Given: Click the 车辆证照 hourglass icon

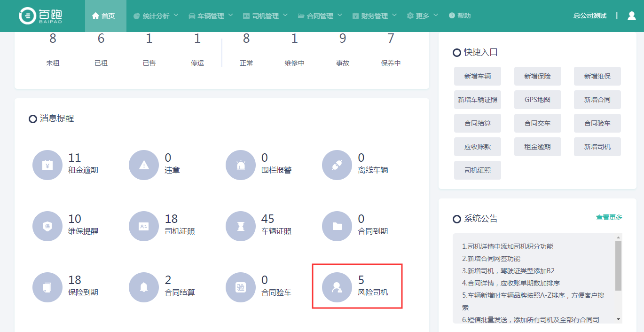Looking at the screenshot, I should coord(241,226).
